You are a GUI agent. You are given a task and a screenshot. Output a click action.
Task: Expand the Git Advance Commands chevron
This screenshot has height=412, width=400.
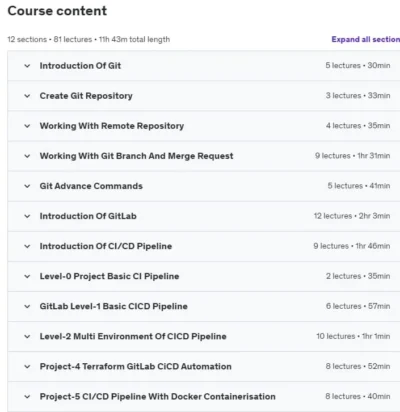[27, 186]
